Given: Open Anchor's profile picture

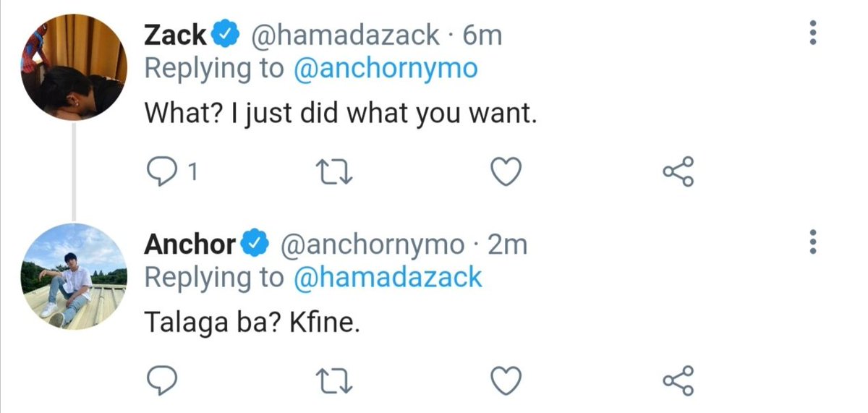Looking at the screenshot, I should point(74,276).
